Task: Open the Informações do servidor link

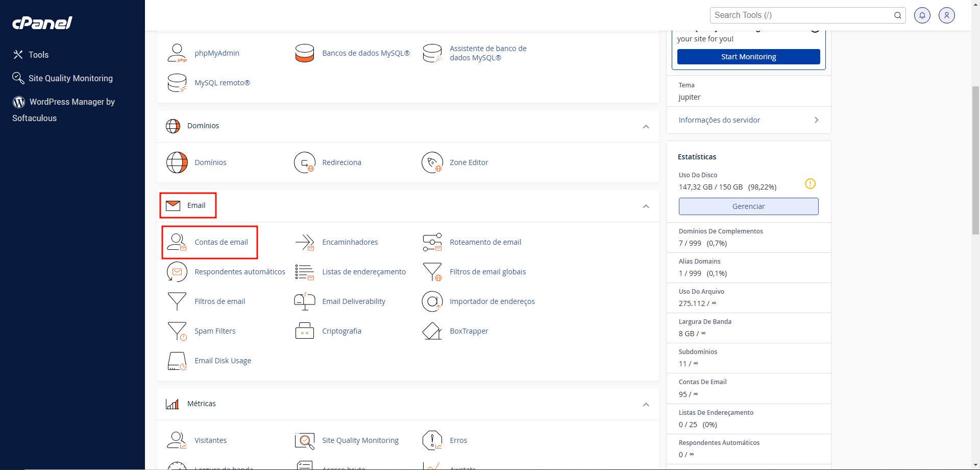Action: (719, 120)
